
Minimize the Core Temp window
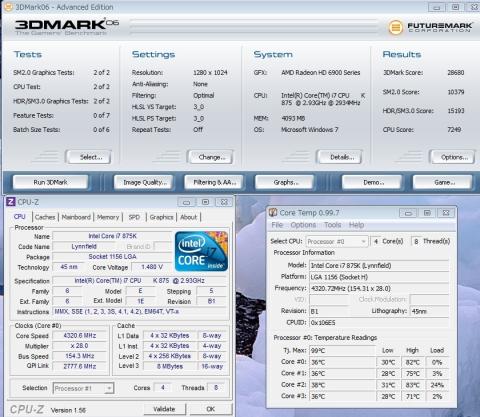tap(408, 213)
